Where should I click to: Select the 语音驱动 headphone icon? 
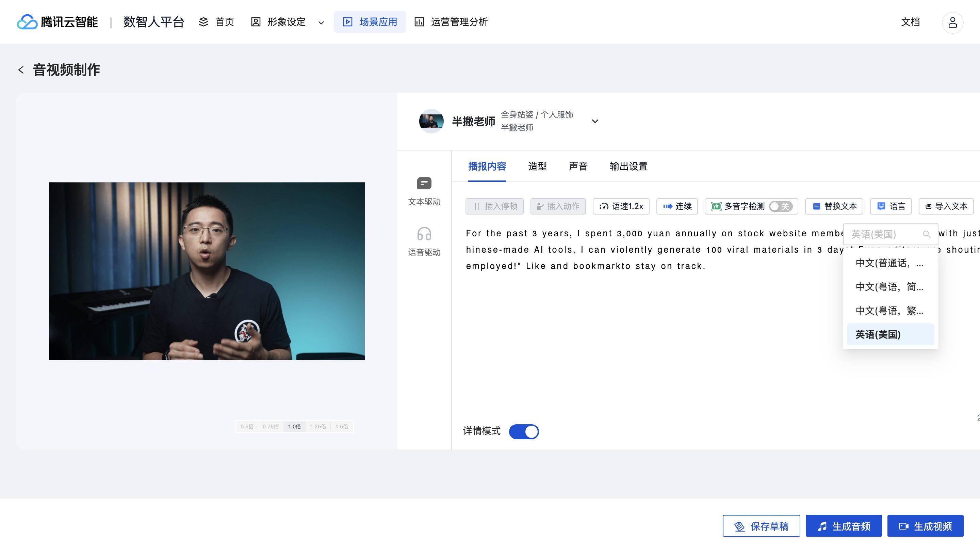pyautogui.click(x=424, y=234)
